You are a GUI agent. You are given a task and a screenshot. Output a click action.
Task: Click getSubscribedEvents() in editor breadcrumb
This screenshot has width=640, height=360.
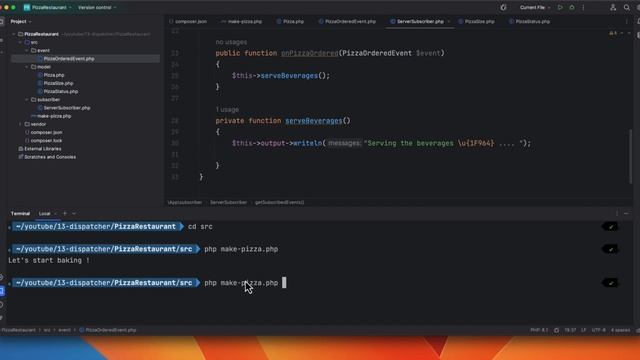coord(279,202)
